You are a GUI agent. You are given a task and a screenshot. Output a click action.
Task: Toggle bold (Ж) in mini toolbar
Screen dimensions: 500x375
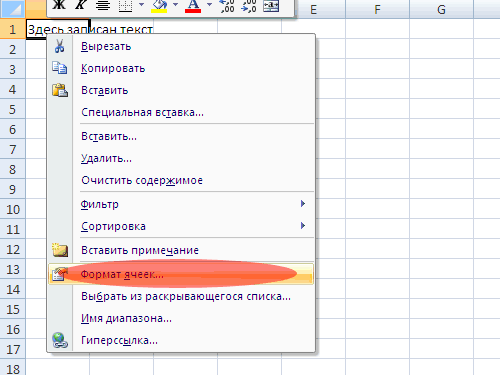coord(59,5)
